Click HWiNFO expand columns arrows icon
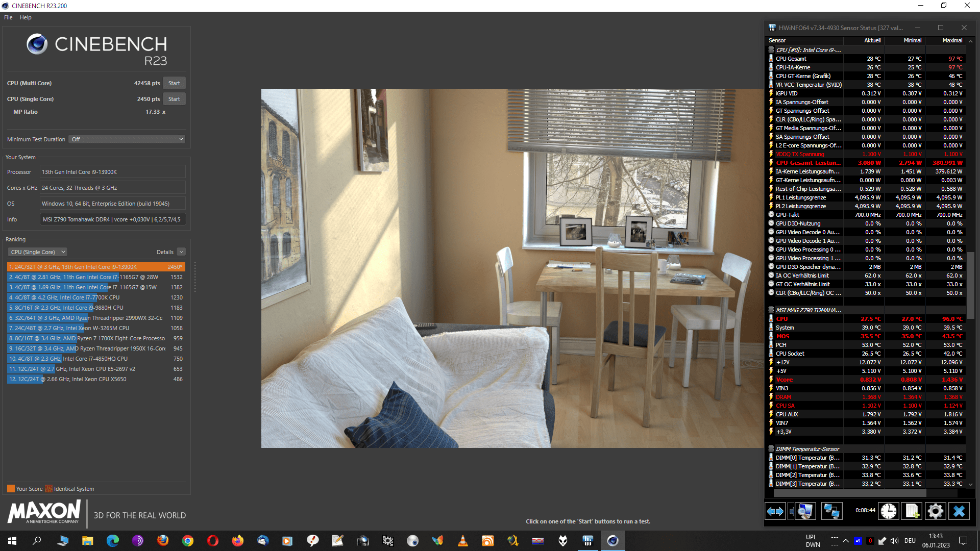980x551 pixels. (x=775, y=511)
